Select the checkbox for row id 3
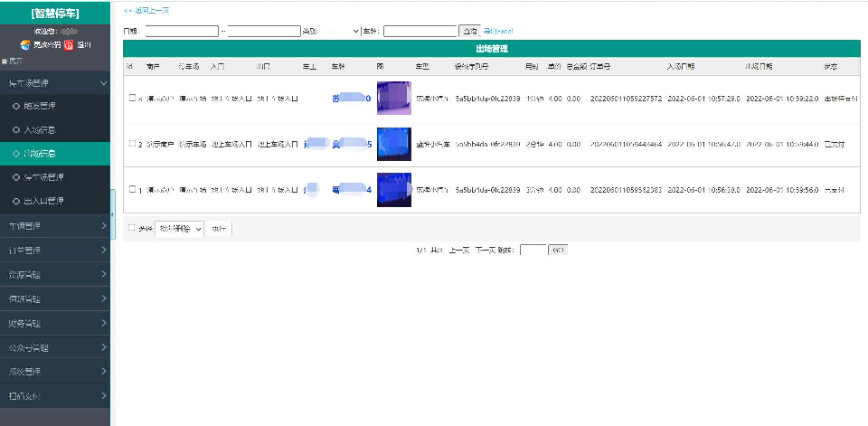868x426 pixels. pos(132,98)
